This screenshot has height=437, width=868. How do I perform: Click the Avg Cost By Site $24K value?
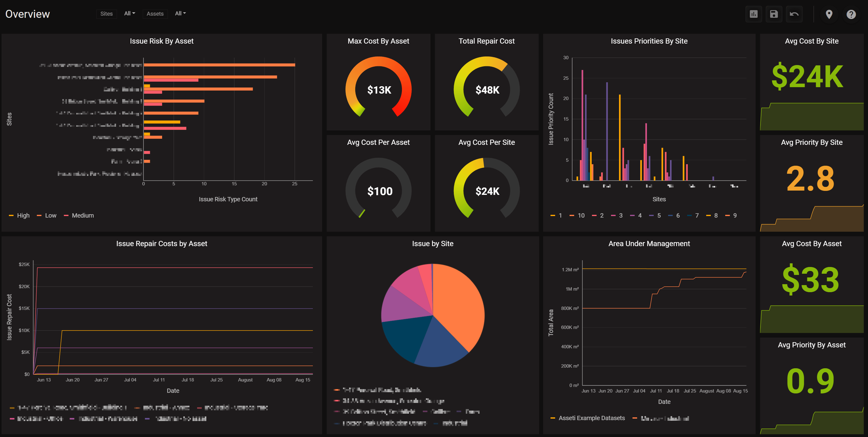807,77
